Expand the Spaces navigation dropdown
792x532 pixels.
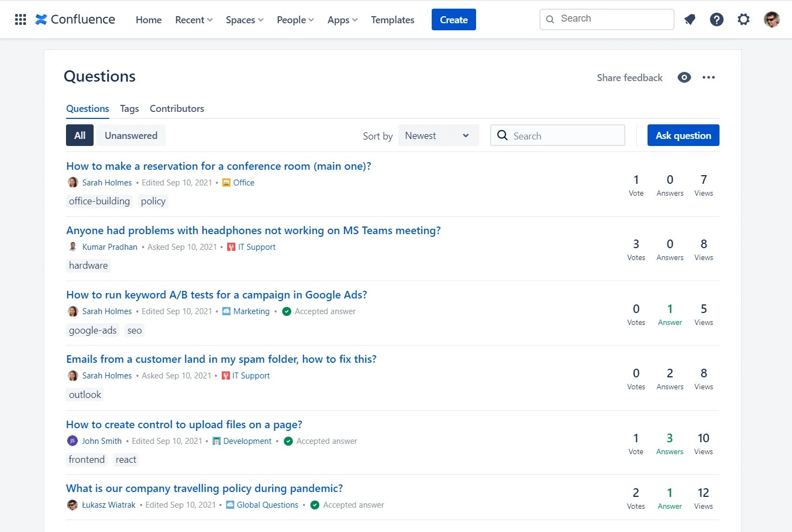click(x=244, y=19)
